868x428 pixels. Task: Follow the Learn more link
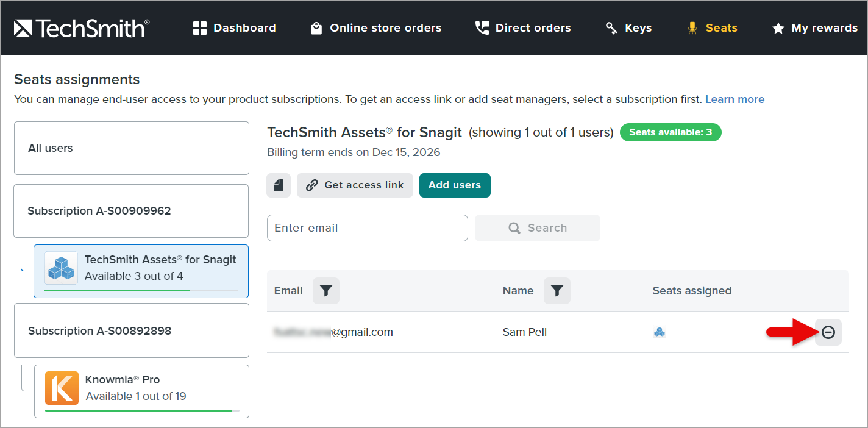[735, 99]
